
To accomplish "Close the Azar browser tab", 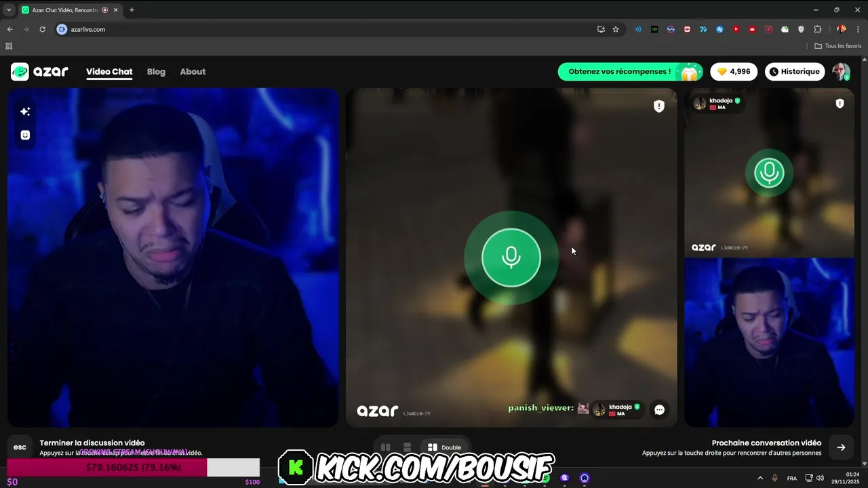I will click(116, 10).
